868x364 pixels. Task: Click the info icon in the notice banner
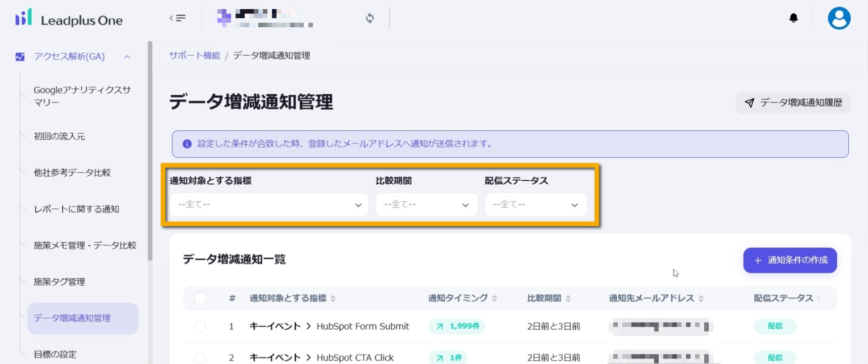(x=187, y=144)
